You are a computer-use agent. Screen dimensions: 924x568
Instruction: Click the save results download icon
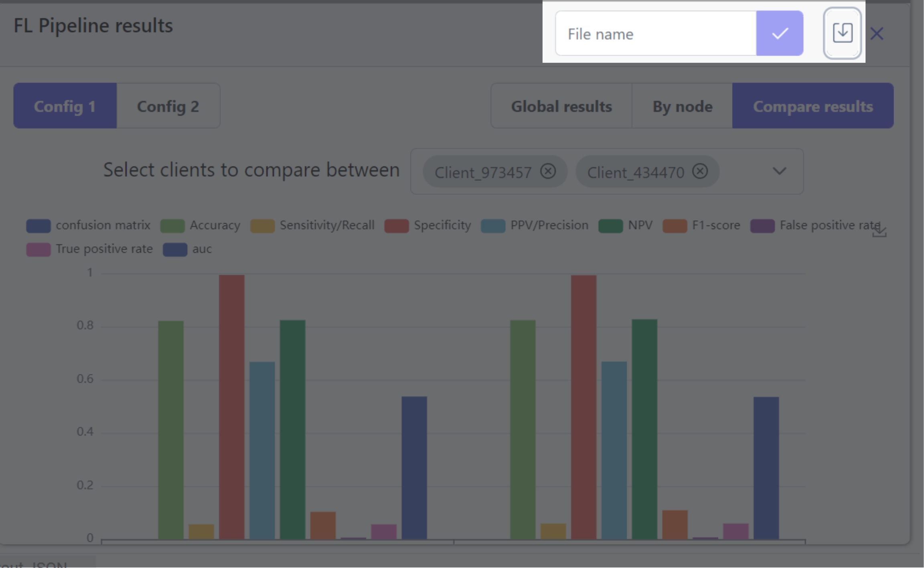(x=842, y=33)
